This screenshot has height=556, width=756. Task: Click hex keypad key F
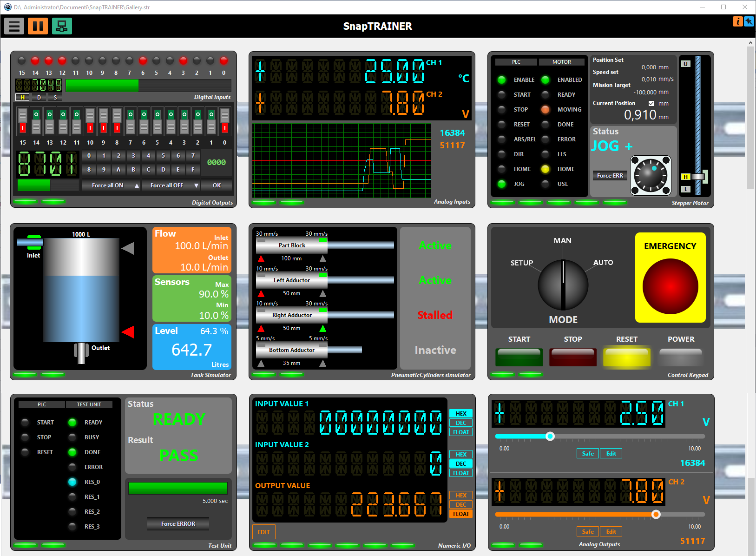[193, 170]
